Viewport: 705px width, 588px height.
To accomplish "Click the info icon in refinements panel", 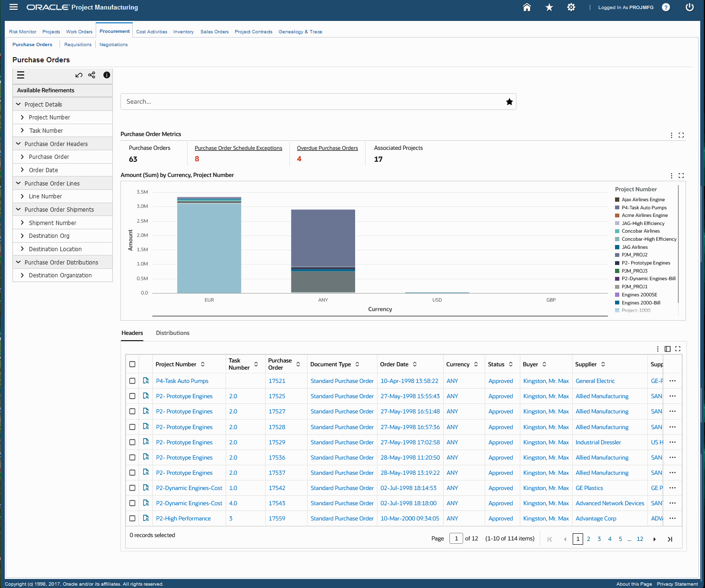I will [107, 75].
